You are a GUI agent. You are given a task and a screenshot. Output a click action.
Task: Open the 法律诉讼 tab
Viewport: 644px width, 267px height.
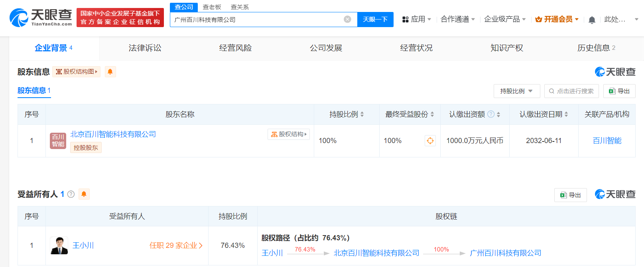tap(145, 48)
